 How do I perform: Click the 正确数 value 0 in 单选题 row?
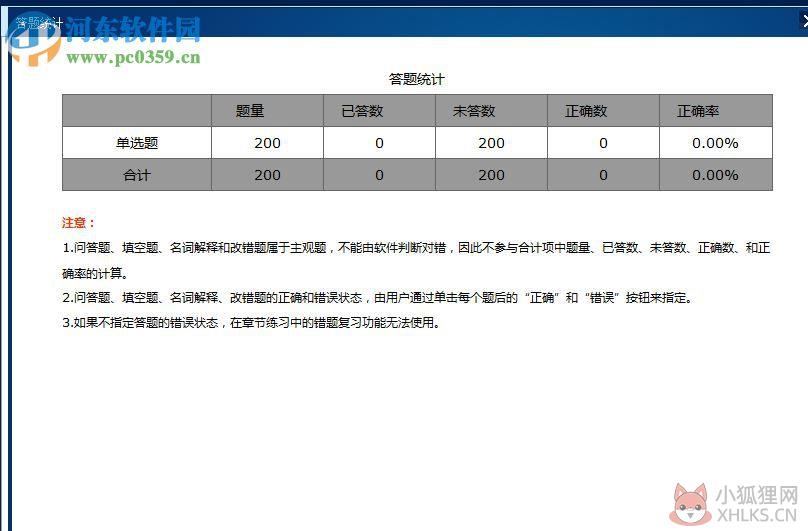[603, 143]
